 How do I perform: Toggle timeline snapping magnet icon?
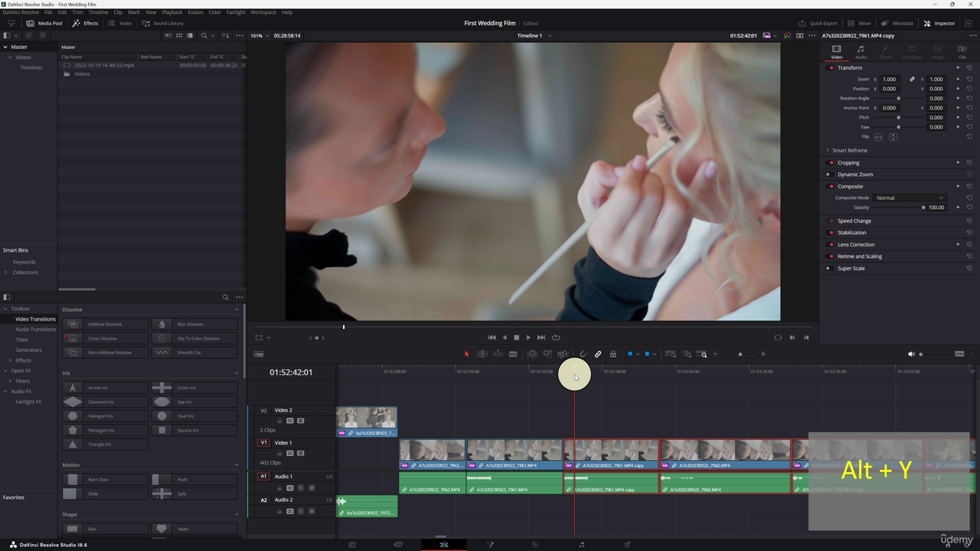(x=583, y=354)
